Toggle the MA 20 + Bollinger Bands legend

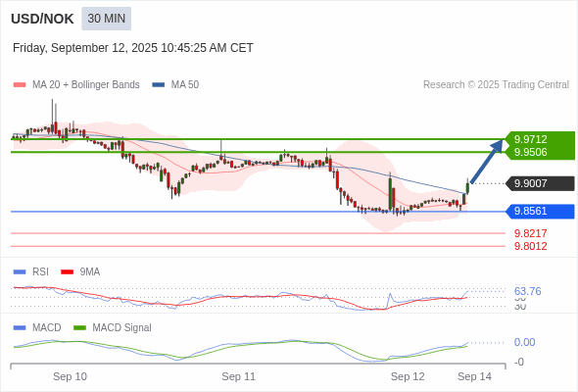tap(76, 85)
